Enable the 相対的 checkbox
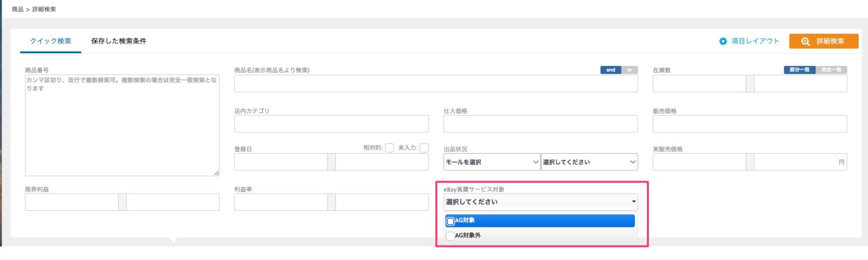 tap(389, 147)
